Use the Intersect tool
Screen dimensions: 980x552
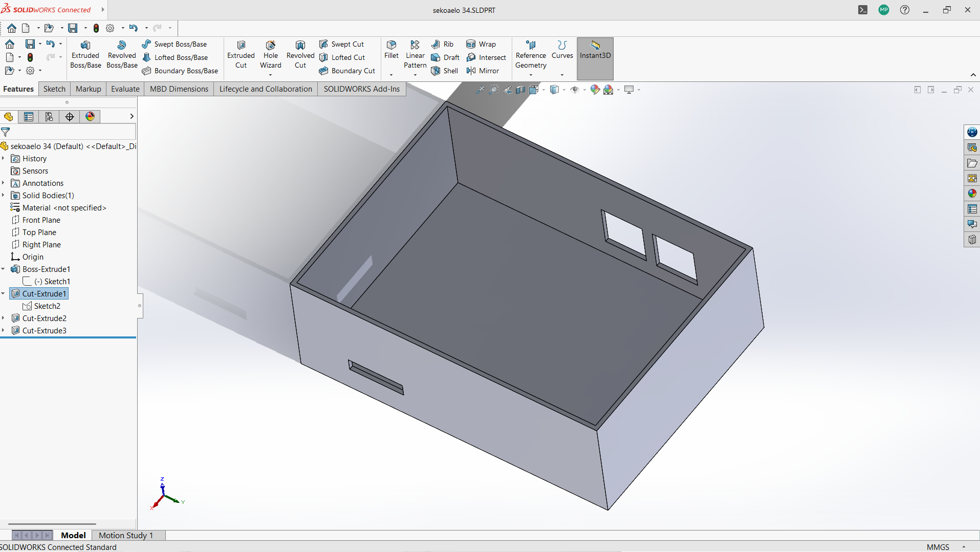(x=486, y=57)
